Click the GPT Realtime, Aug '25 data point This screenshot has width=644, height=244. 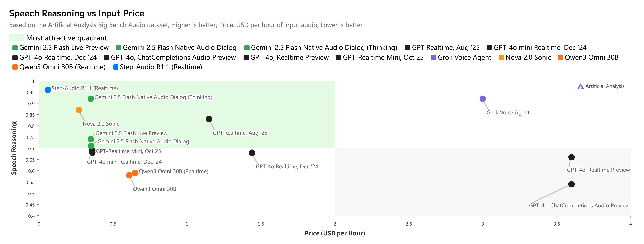pyautogui.click(x=209, y=119)
